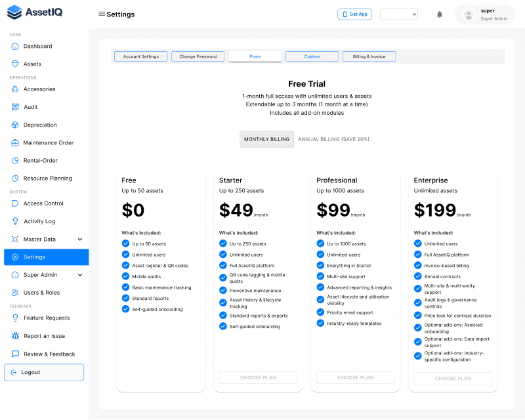This screenshot has height=420, width=525.
Task: Click the 'Free Trial' heading
Action: (x=306, y=84)
